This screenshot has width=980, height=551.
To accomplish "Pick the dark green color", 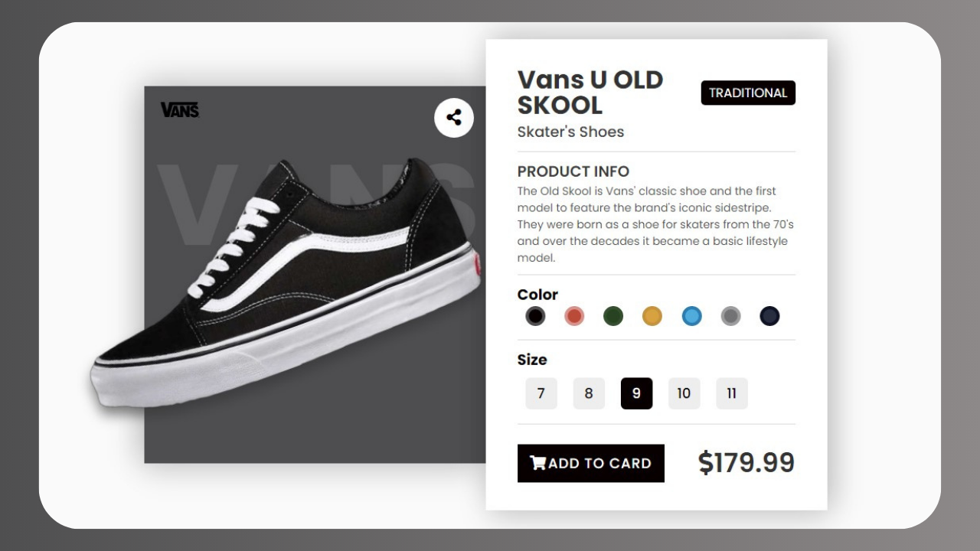I will point(613,316).
